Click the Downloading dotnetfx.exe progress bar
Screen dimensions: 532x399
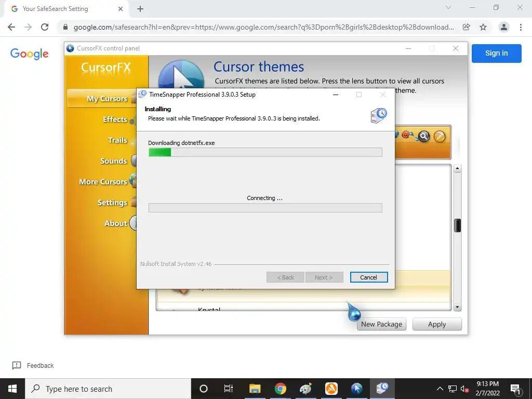click(x=265, y=152)
